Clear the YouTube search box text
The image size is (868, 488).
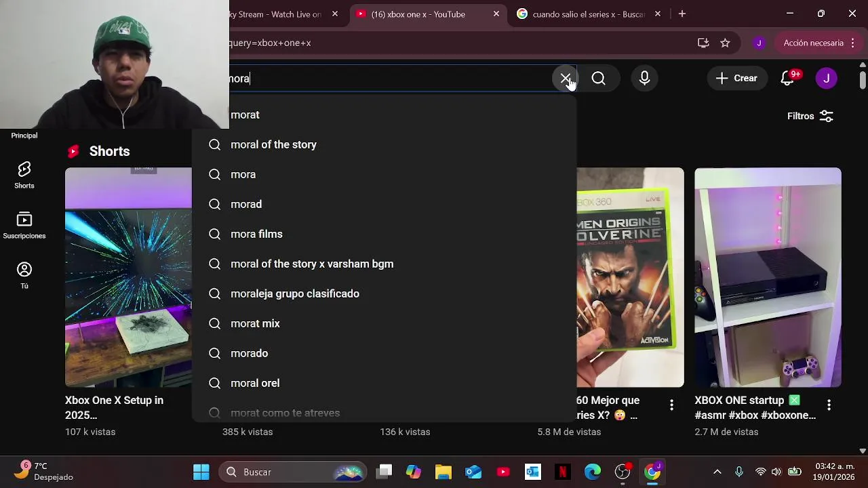pos(565,79)
